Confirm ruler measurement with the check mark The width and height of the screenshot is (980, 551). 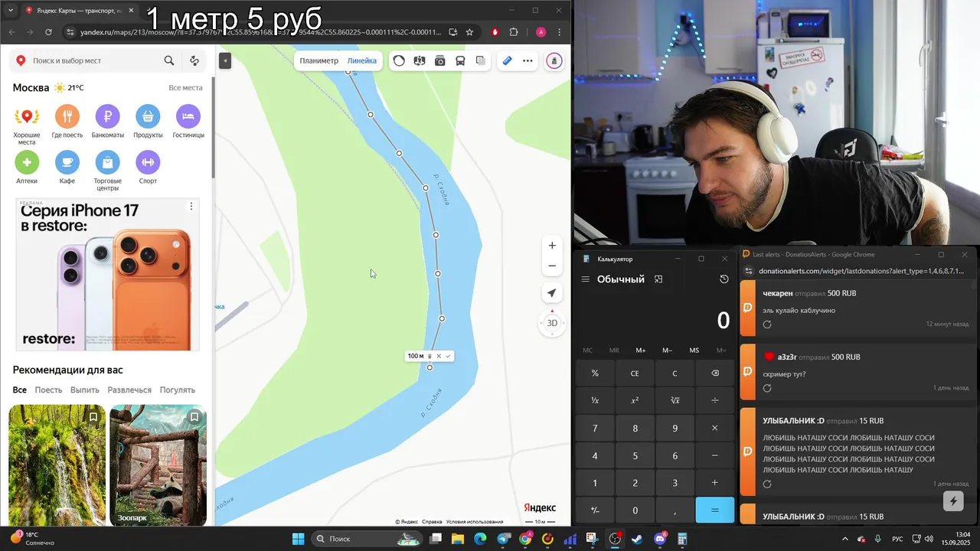pos(448,356)
